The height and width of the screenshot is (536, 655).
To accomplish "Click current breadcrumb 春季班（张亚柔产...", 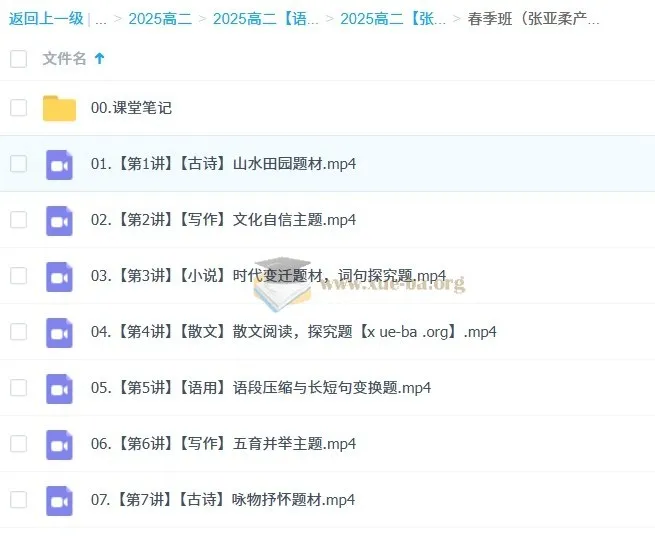I will click(x=533, y=19).
